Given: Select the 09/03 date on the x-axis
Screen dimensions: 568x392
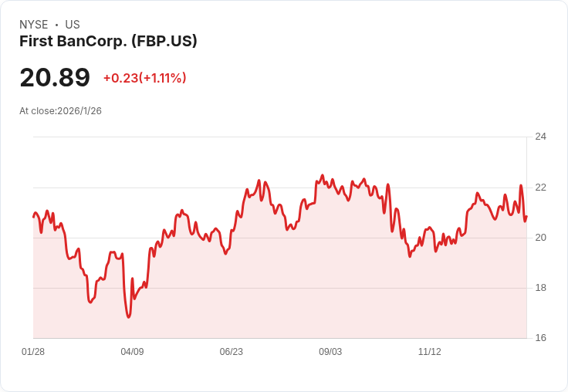Looking at the screenshot, I should click(x=330, y=352).
